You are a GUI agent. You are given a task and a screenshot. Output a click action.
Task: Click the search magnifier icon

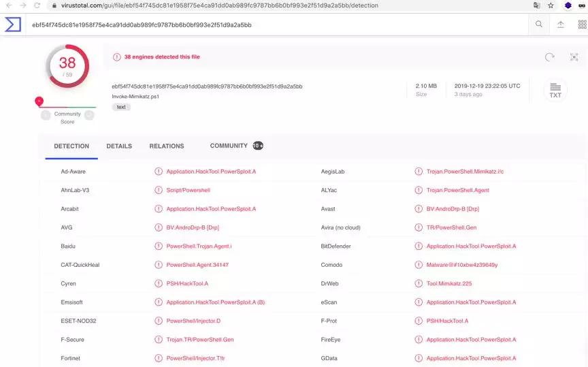[x=539, y=25]
